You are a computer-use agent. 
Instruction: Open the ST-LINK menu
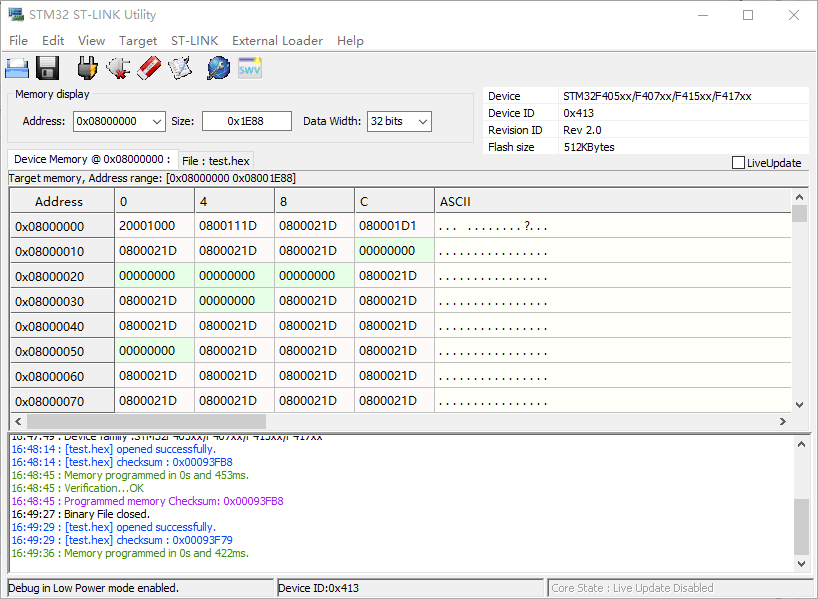[195, 41]
